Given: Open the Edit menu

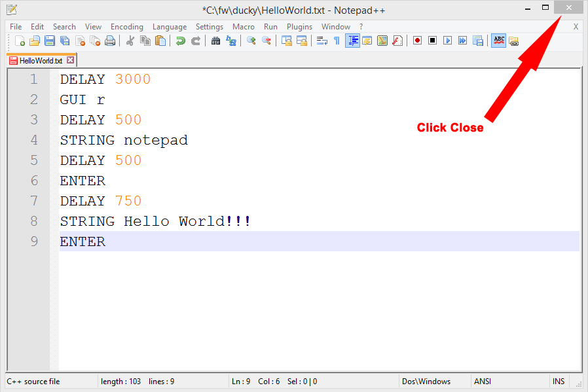Looking at the screenshot, I should [x=37, y=27].
